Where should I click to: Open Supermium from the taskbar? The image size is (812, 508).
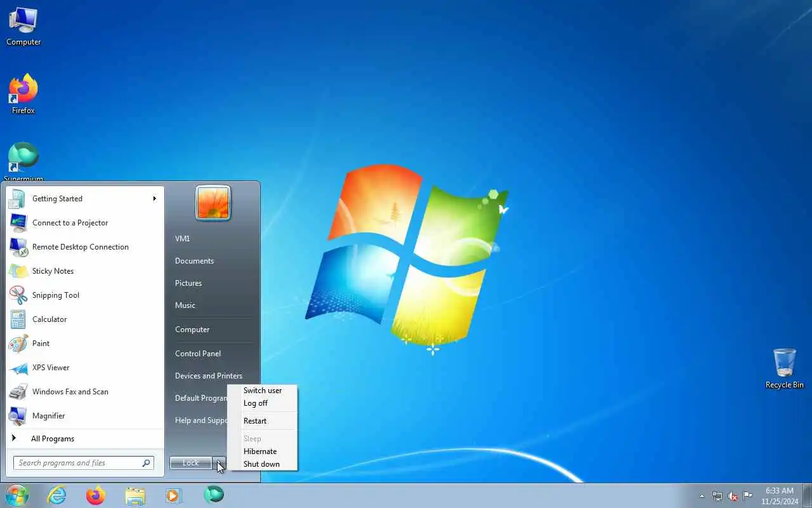[214, 495]
